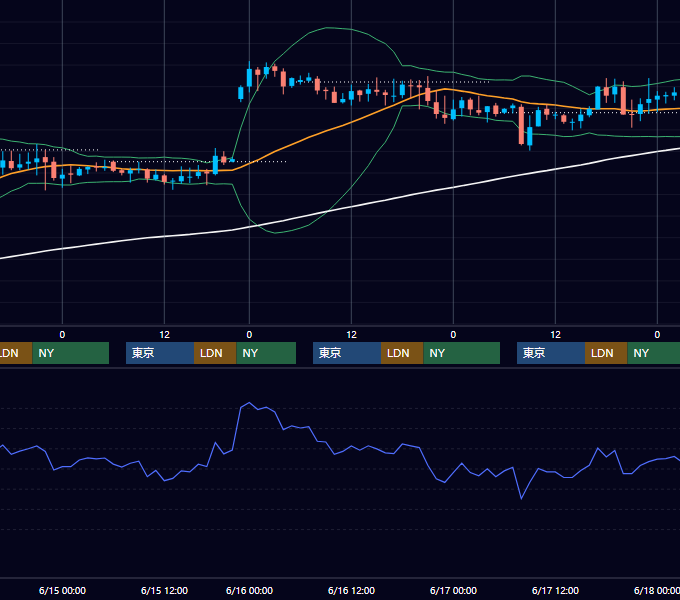
Task: Select the 東京 session block above 6/16 12:00
Action: click(347, 353)
